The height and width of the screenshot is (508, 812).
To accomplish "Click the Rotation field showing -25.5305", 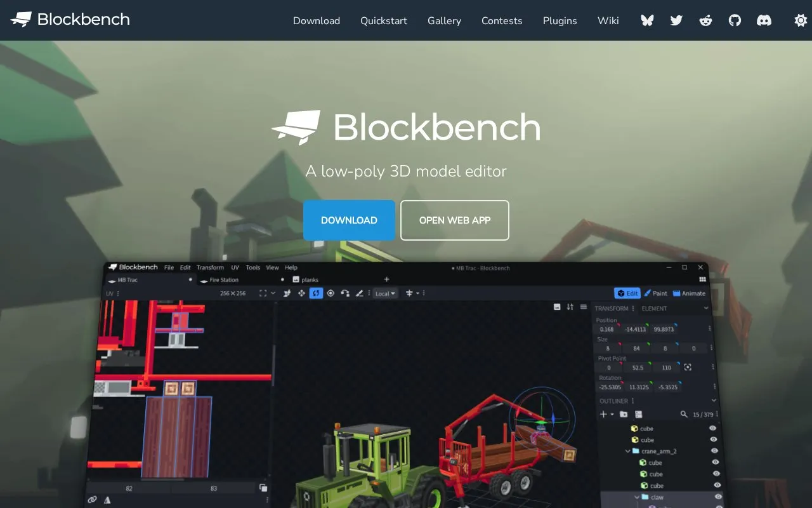I will coord(611,387).
